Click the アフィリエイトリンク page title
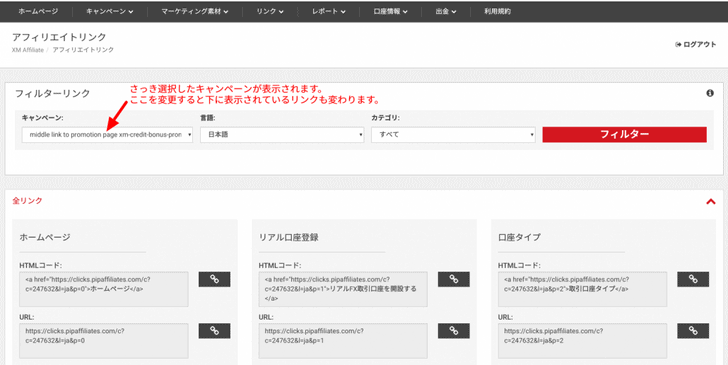 click(x=59, y=37)
